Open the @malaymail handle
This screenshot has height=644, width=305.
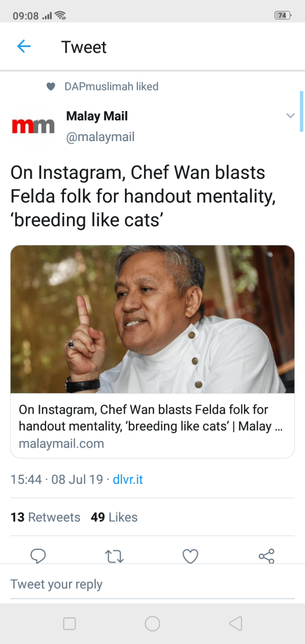tap(100, 137)
